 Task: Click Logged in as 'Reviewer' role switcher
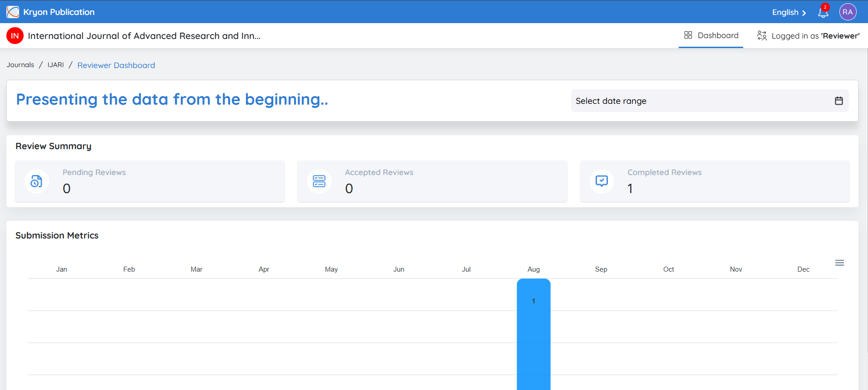pos(808,35)
